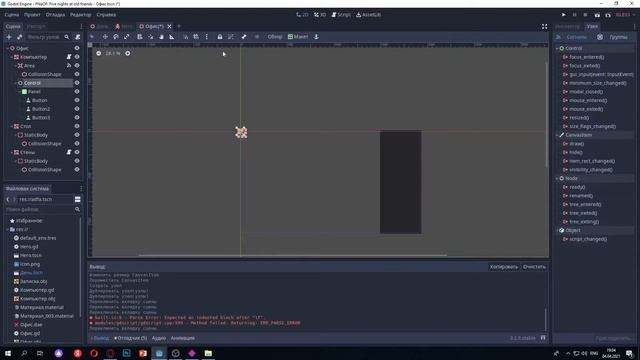Collapse the res:// folder

pyautogui.click(x=7, y=229)
